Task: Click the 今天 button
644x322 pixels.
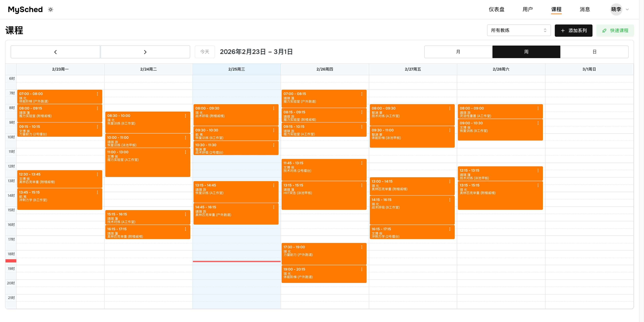Action: point(205,52)
